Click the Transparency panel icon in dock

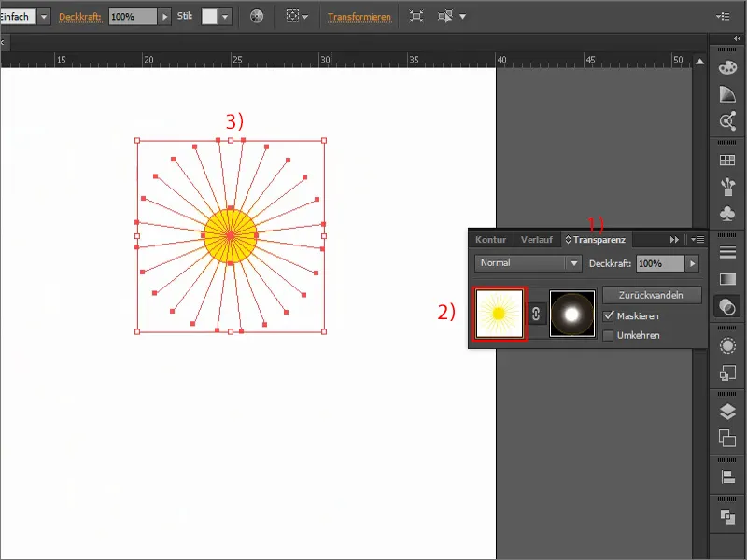[727, 307]
